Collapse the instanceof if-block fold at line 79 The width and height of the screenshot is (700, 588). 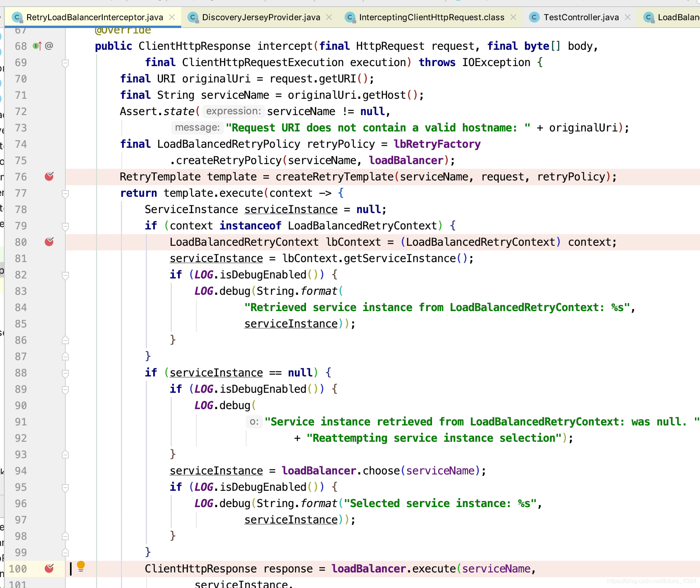[65, 226]
